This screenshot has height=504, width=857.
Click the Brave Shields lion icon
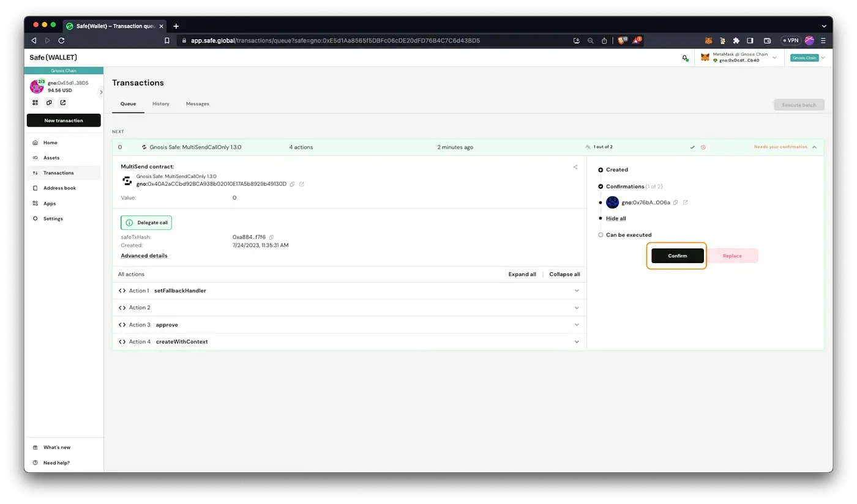tap(621, 40)
